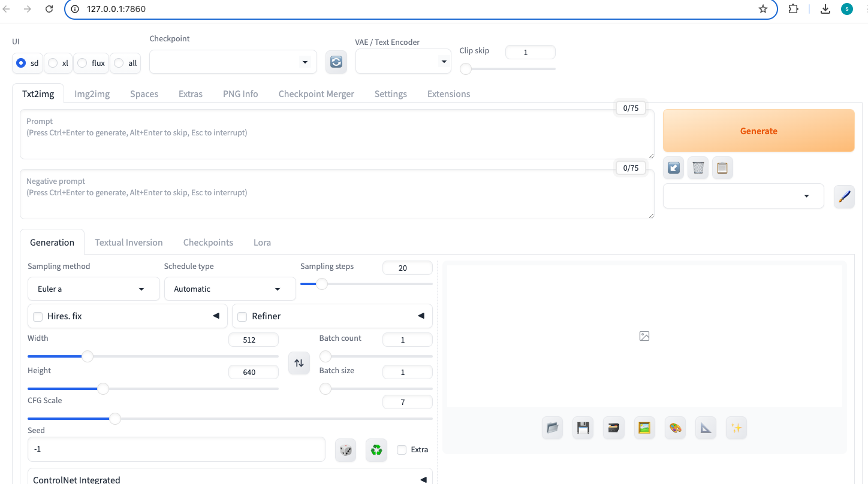View site info icon in address bar

coord(75,9)
